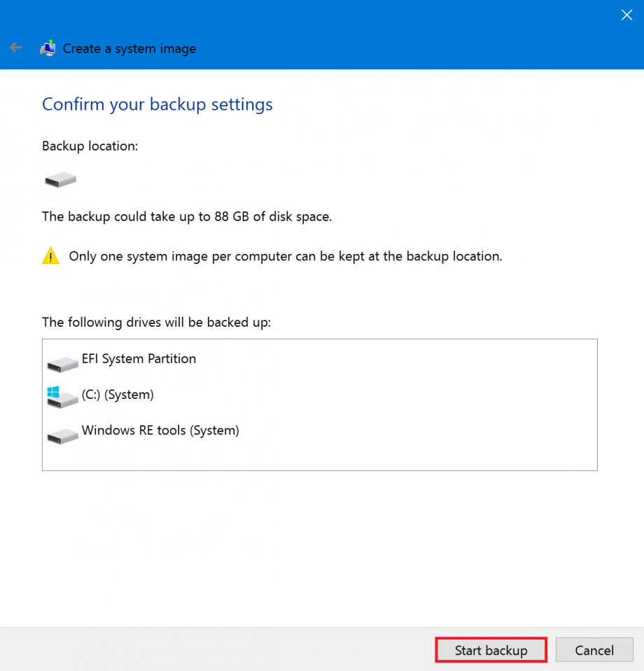Close the Create a system image window
Screen dimensions: 644x671
[626, 15]
